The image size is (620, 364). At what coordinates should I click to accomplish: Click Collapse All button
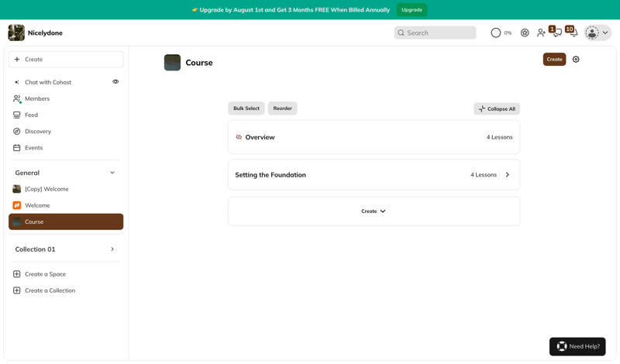tap(497, 108)
